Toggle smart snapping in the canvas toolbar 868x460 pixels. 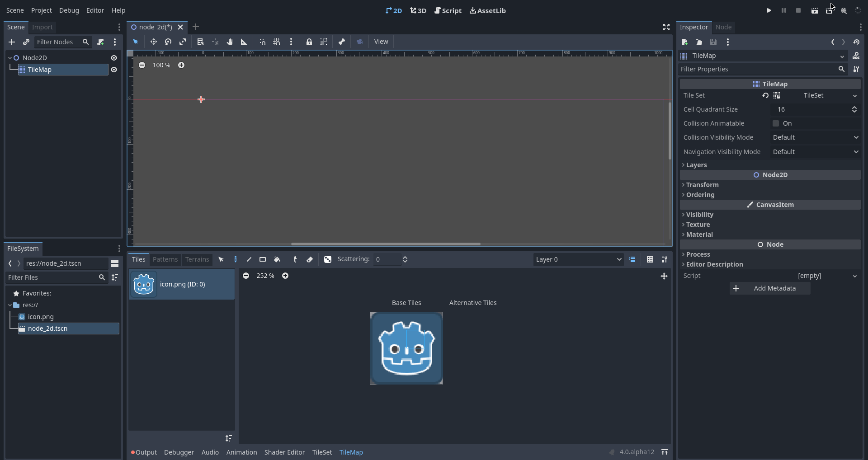coord(262,42)
